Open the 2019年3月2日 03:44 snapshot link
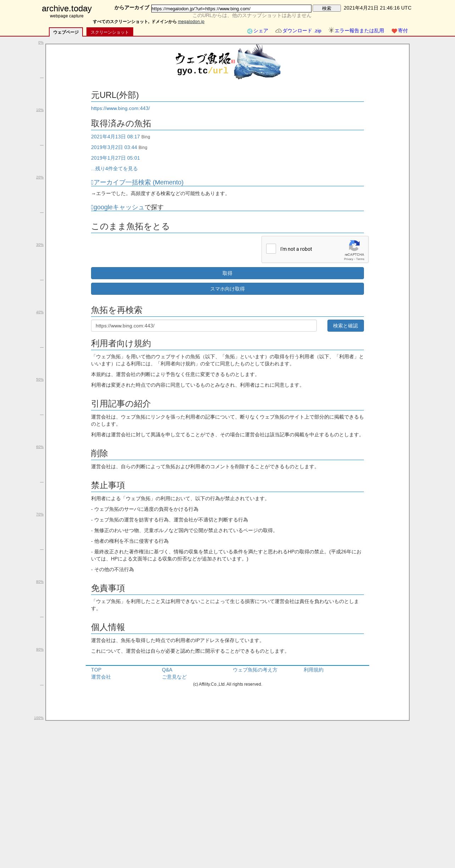455x868 pixels. [x=114, y=147]
